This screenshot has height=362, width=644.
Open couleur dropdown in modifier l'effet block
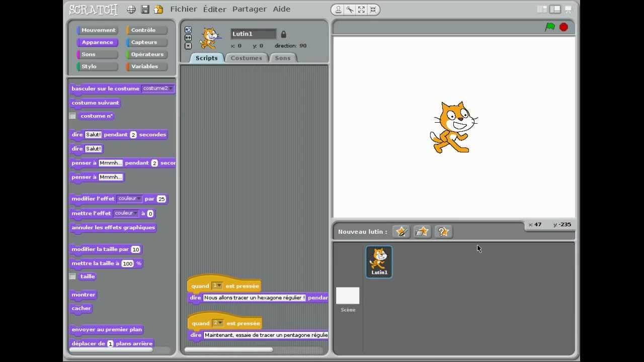pyautogui.click(x=129, y=199)
